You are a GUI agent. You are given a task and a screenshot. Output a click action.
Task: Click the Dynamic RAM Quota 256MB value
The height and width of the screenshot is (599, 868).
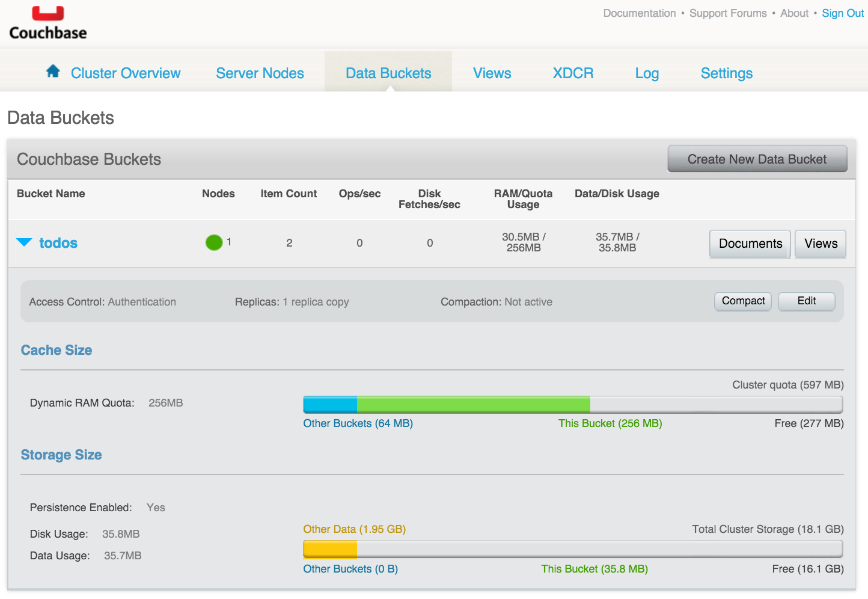[x=166, y=403]
